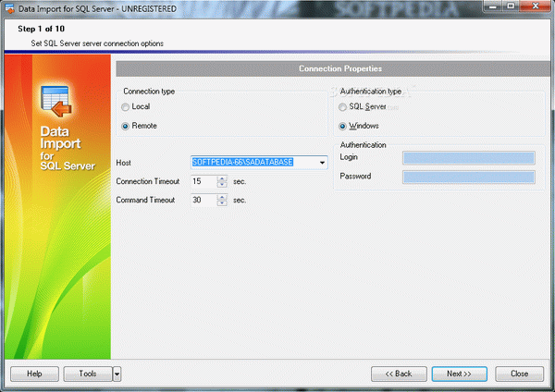Click the 'Command Timeout' label
Image resolution: width=555 pixels, height=392 pixels.
145,201
